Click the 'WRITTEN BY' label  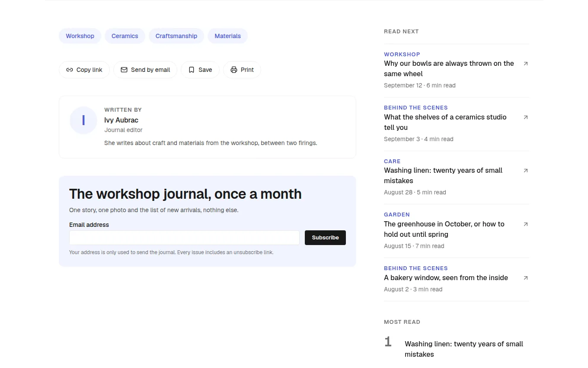123,110
